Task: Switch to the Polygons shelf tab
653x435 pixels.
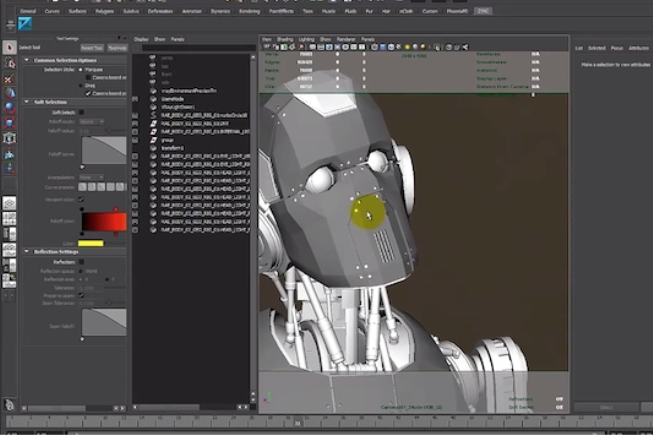Action: pyautogui.click(x=105, y=12)
